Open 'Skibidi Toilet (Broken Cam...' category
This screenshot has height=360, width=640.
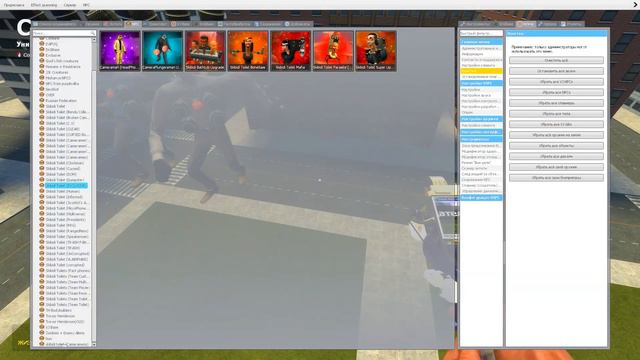pos(67,118)
